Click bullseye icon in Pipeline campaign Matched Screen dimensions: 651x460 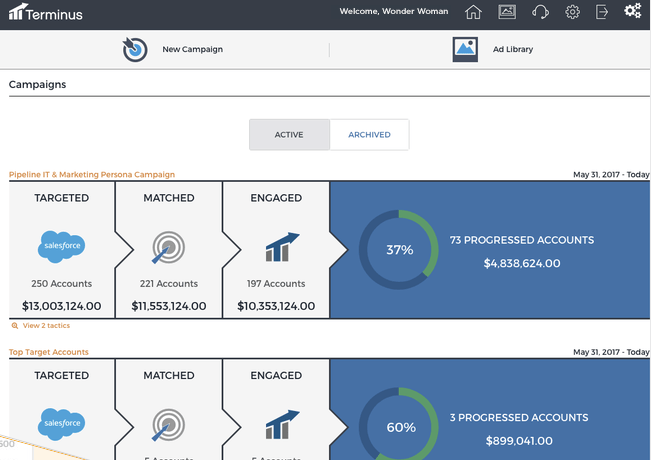[168, 247]
